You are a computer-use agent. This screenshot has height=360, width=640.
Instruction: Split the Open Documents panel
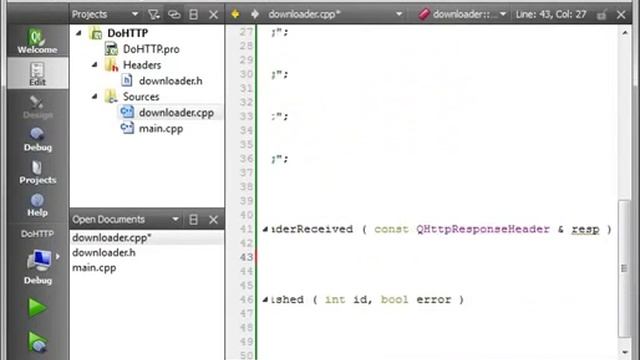193,220
